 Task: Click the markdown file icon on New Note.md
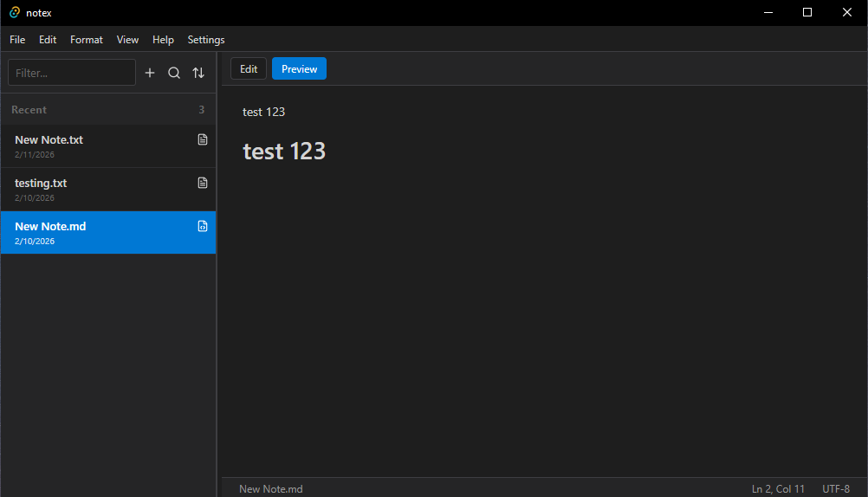(x=203, y=226)
